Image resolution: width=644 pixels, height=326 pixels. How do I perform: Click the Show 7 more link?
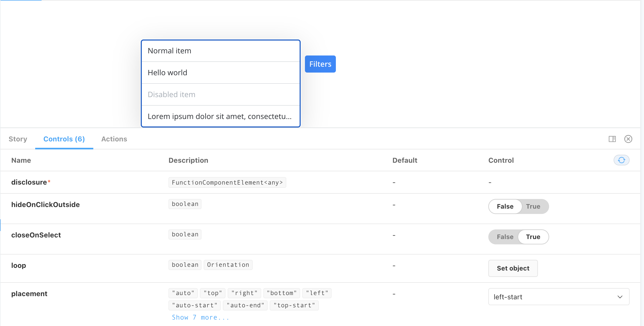(200, 317)
